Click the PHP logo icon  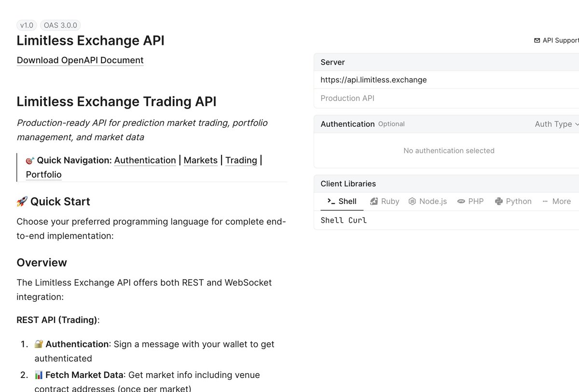(x=461, y=201)
